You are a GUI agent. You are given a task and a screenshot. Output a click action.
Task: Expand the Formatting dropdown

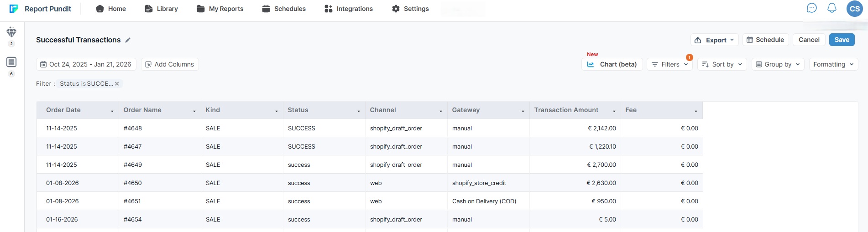click(833, 64)
